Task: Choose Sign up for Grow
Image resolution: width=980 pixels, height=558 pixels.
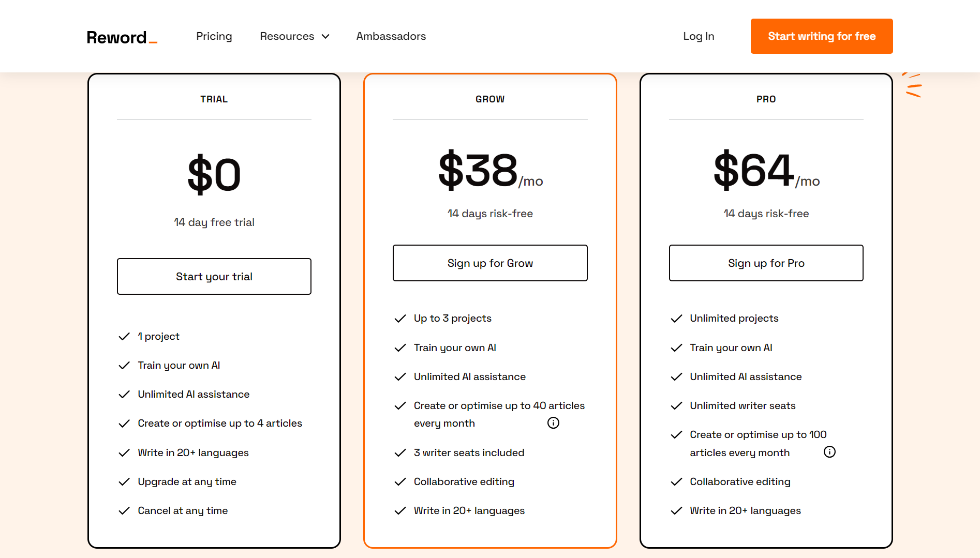Action: pos(489,263)
